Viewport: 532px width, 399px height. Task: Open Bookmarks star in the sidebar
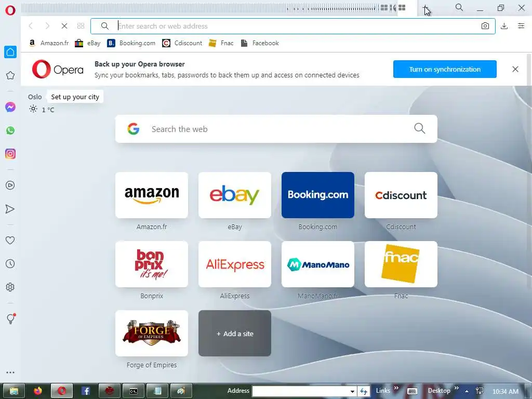[x=10, y=75]
